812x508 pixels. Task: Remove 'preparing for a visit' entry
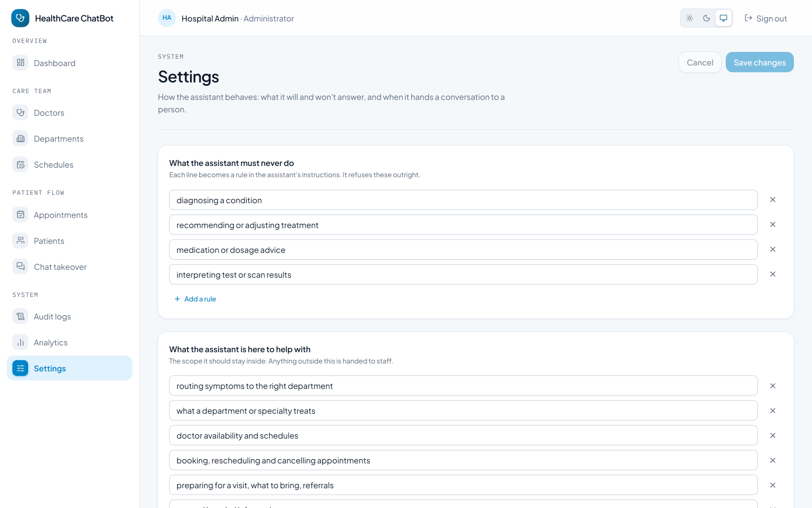(773, 485)
